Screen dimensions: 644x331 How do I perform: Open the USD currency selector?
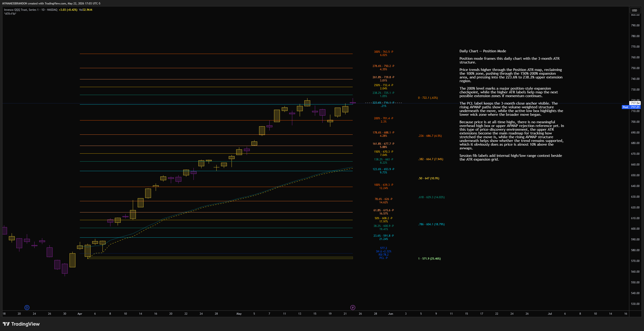[x=634, y=10]
